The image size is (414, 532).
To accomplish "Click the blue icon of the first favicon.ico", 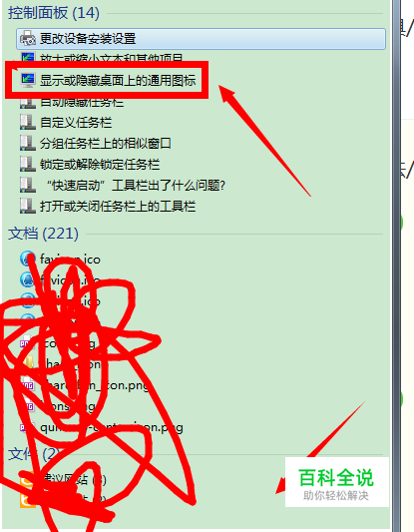I will (27, 259).
